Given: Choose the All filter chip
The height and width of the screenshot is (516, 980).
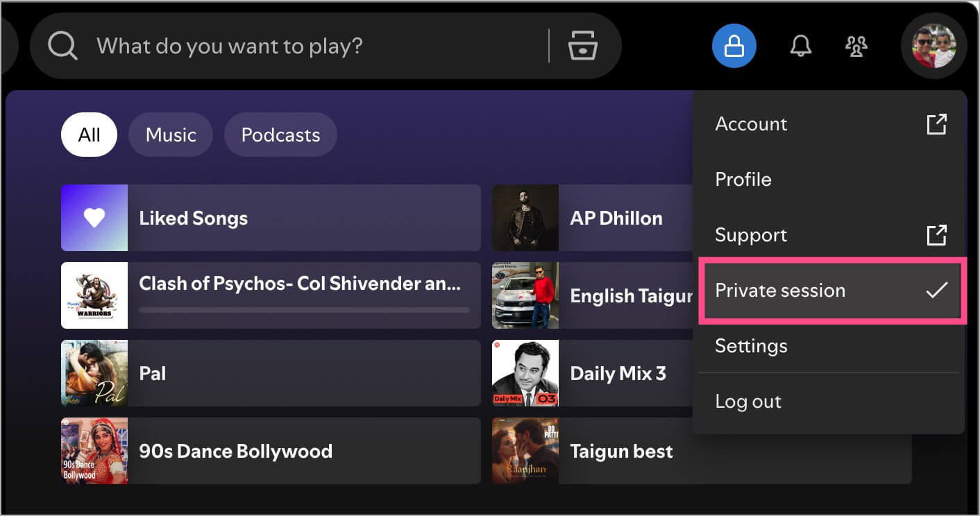Looking at the screenshot, I should [89, 134].
